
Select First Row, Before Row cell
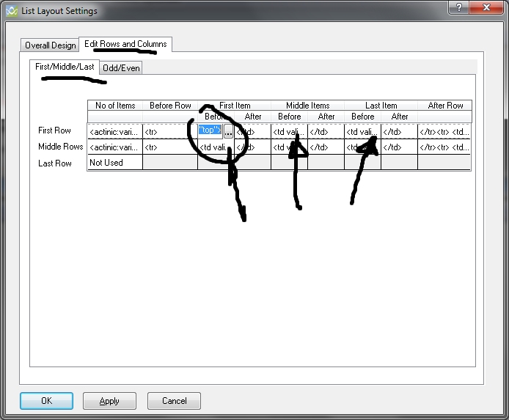coord(169,131)
